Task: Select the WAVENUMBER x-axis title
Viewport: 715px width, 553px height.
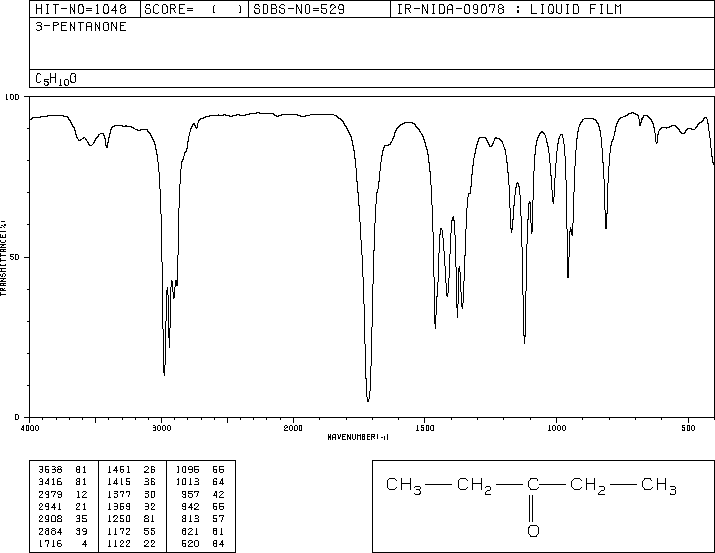Action: 358,437
